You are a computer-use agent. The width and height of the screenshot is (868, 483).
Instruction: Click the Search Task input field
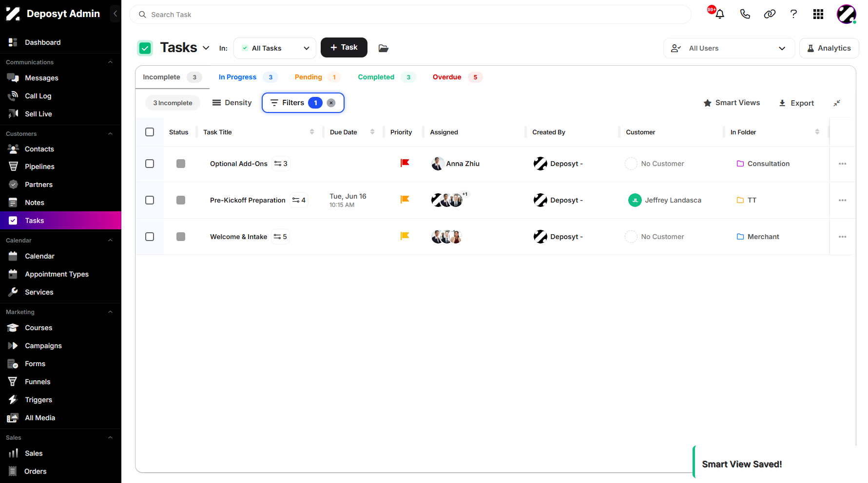410,15
